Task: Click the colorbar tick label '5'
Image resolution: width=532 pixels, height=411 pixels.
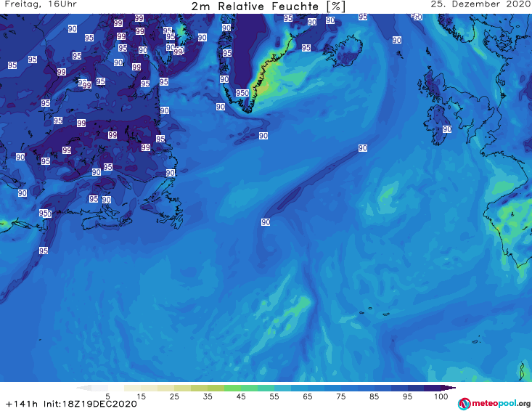Action: 107,396
